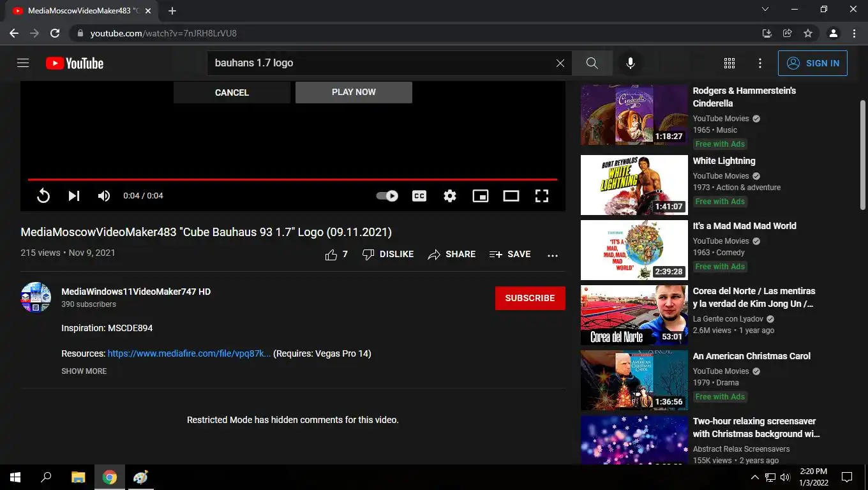This screenshot has width=868, height=490.
Task: Mute the video volume
Action: 104,196
